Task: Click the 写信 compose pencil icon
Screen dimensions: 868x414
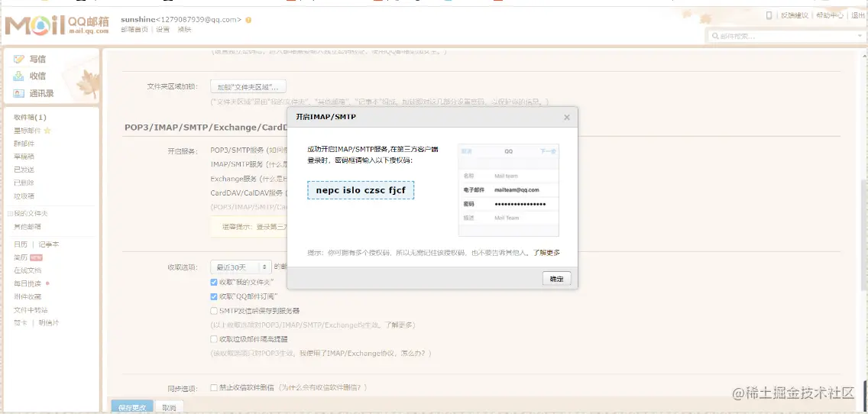Action: point(19,59)
